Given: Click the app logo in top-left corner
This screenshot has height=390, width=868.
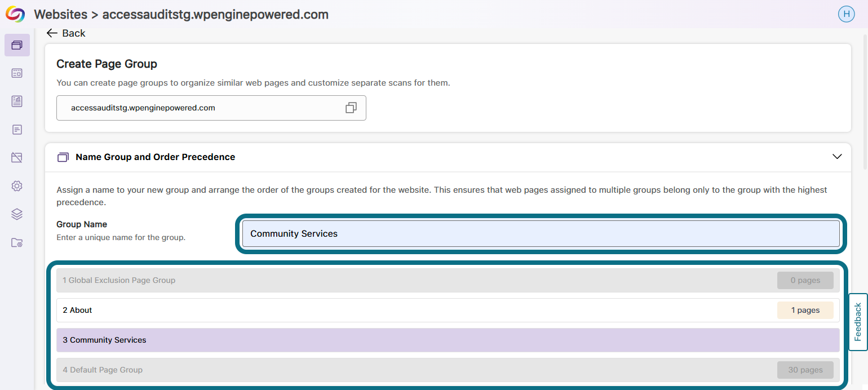Looking at the screenshot, I should [15, 14].
